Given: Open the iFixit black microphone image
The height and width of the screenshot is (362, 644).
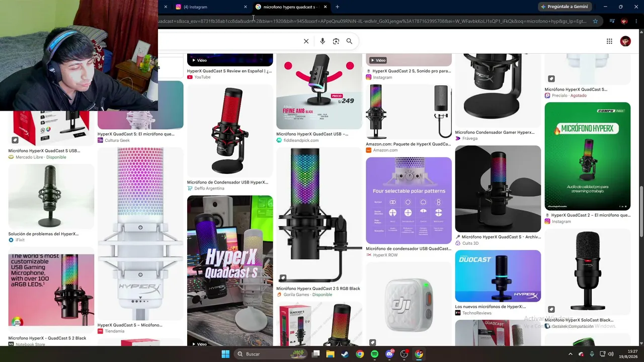Looking at the screenshot, I should [x=51, y=197].
